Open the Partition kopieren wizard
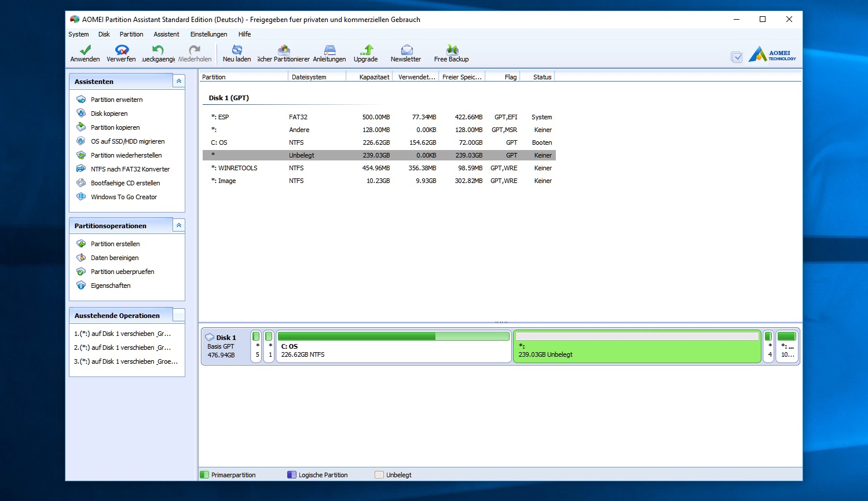Viewport: 868px width, 501px height. point(115,127)
